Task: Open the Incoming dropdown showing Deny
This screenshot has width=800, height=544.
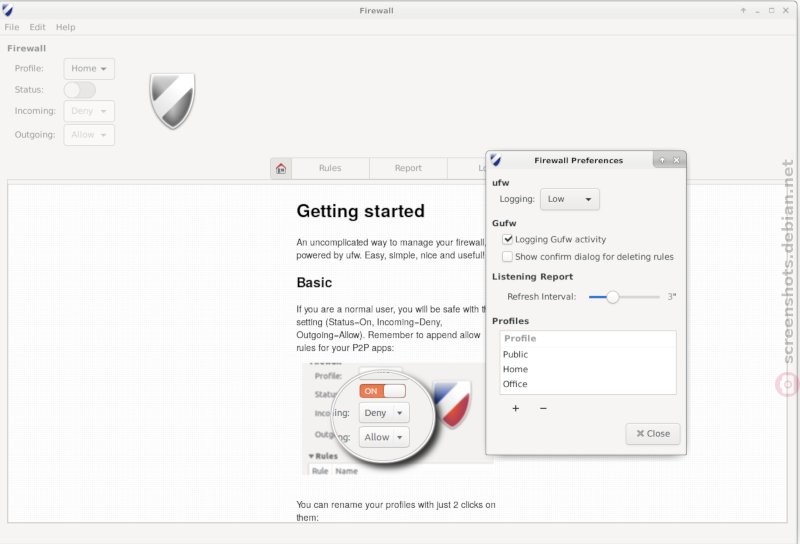Action: point(89,111)
